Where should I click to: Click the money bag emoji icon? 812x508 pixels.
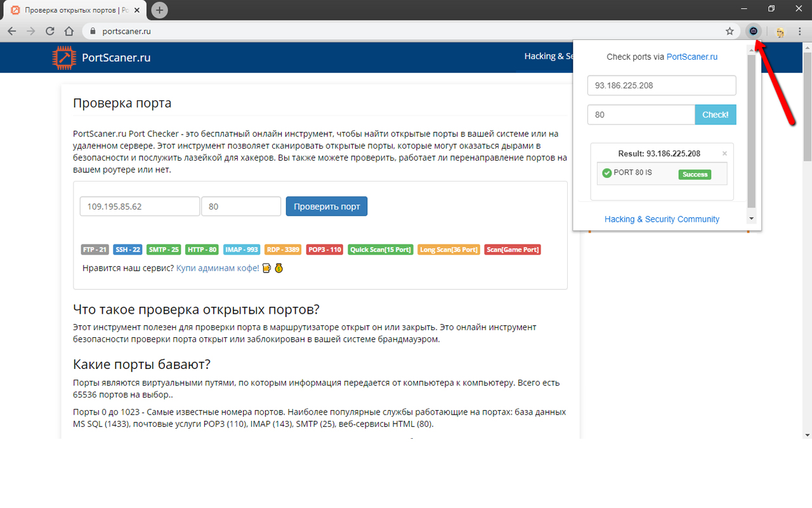(x=278, y=268)
